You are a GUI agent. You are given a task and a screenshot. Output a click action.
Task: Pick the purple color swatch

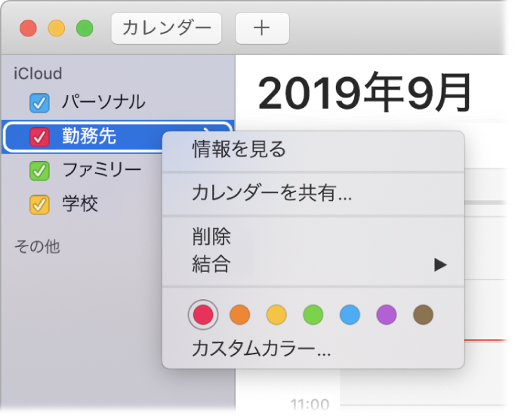(x=386, y=314)
